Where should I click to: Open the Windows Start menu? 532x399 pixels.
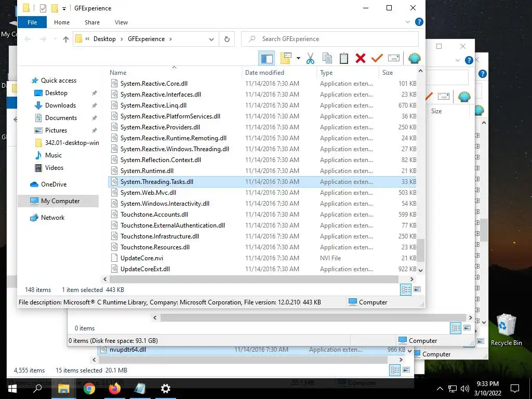(12, 389)
